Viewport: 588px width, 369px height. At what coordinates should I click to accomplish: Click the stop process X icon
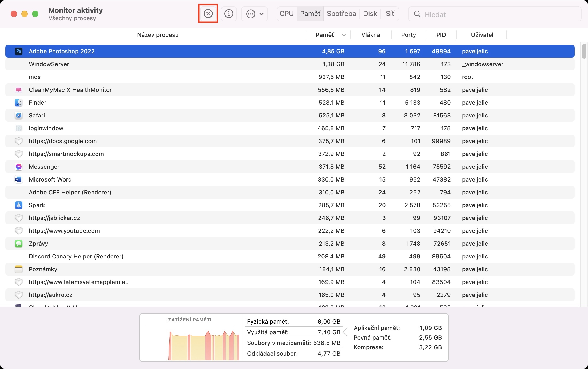pyautogui.click(x=208, y=14)
